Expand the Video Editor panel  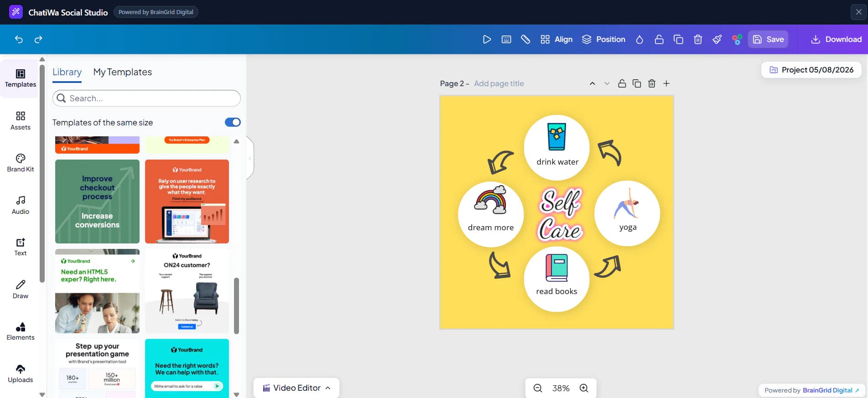coord(296,388)
